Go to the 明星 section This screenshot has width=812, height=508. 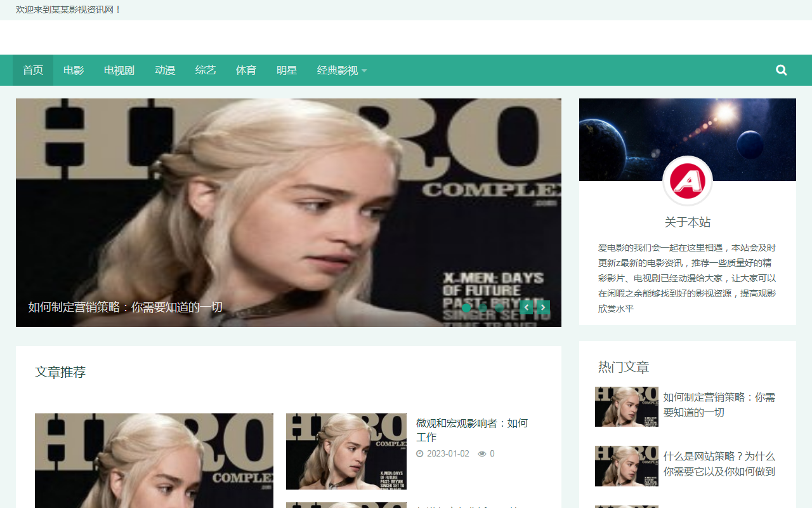click(287, 70)
